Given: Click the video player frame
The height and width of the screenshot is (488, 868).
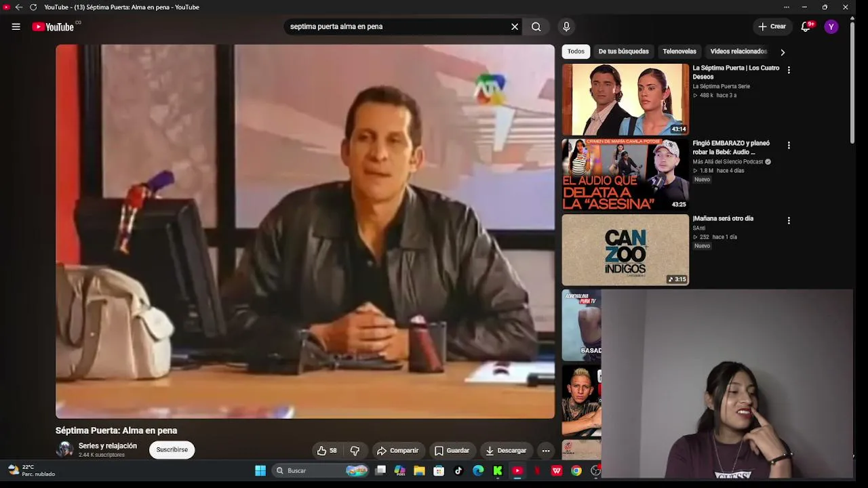Looking at the screenshot, I should coord(305,232).
